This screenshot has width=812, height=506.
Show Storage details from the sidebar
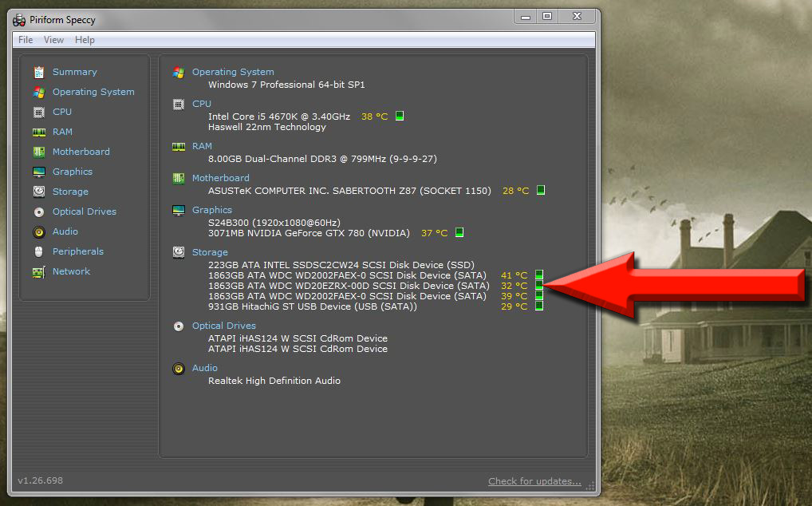(x=70, y=192)
